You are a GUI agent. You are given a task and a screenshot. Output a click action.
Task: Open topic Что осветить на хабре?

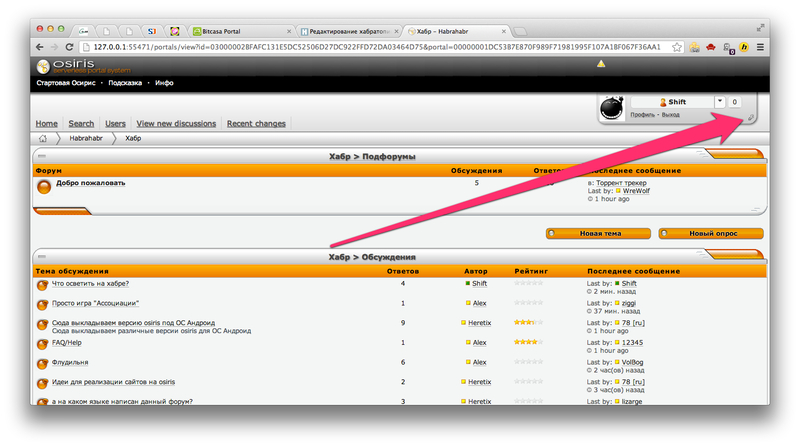point(90,284)
